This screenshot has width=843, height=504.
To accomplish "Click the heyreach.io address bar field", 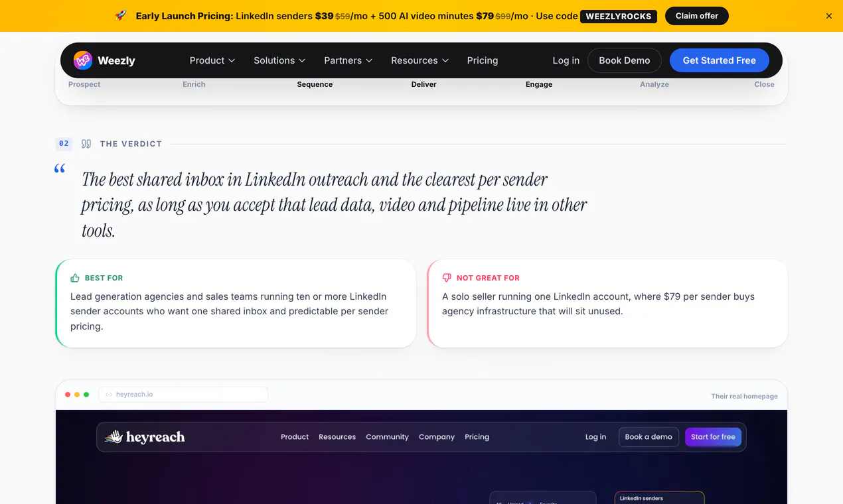I will click(x=183, y=395).
